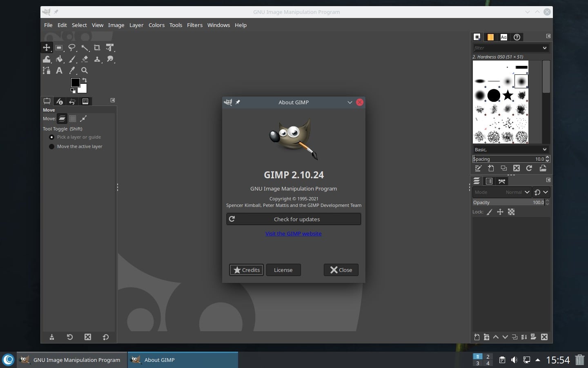The width and height of the screenshot is (588, 368).
Task: Open the layer mode group switch dropdown
Action: tap(541, 192)
